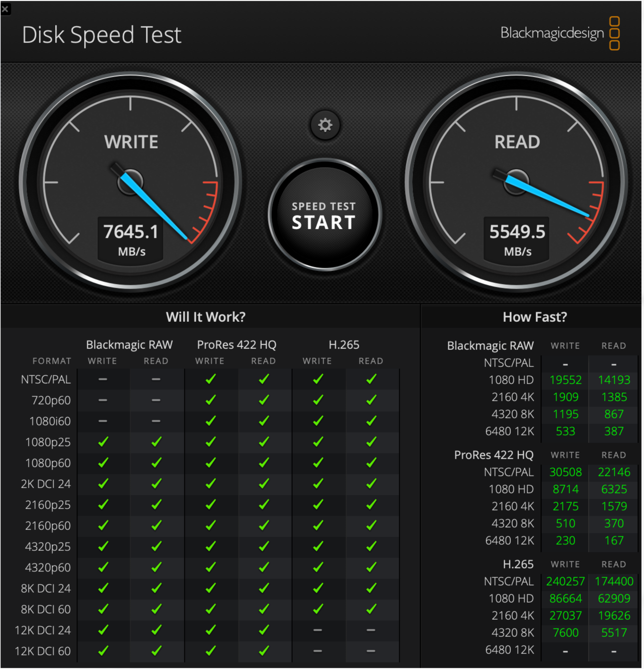The height and width of the screenshot is (669, 644).
Task: Click 1080p25 Blackmagic RAW write checkmark
Action: click(103, 442)
